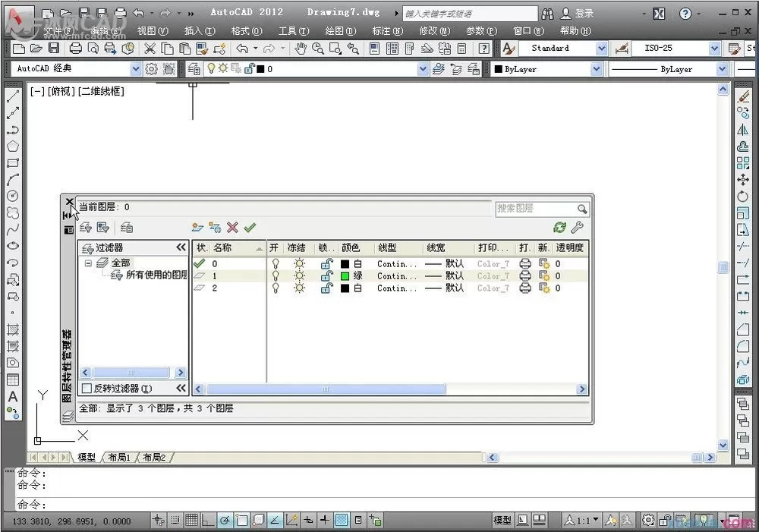Switch to the 布局1 layout tab
This screenshot has width=759, height=532.
tap(119, 457)
